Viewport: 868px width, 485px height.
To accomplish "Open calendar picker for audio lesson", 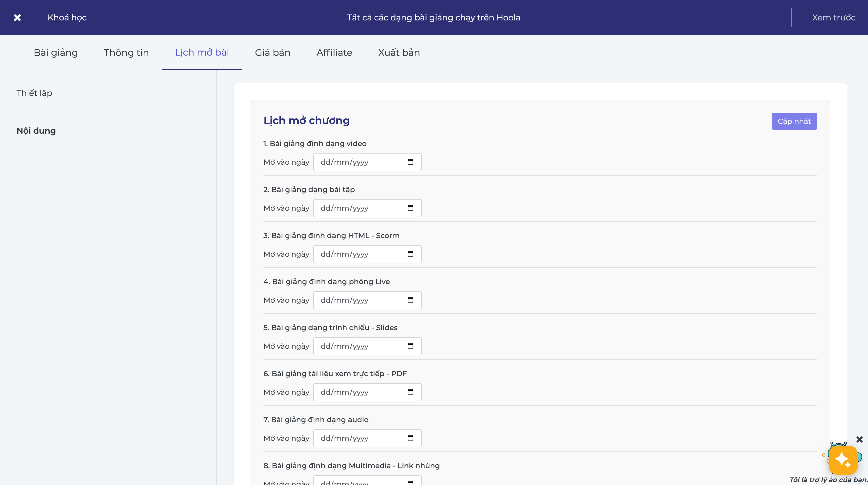I will tap(410, 438).
